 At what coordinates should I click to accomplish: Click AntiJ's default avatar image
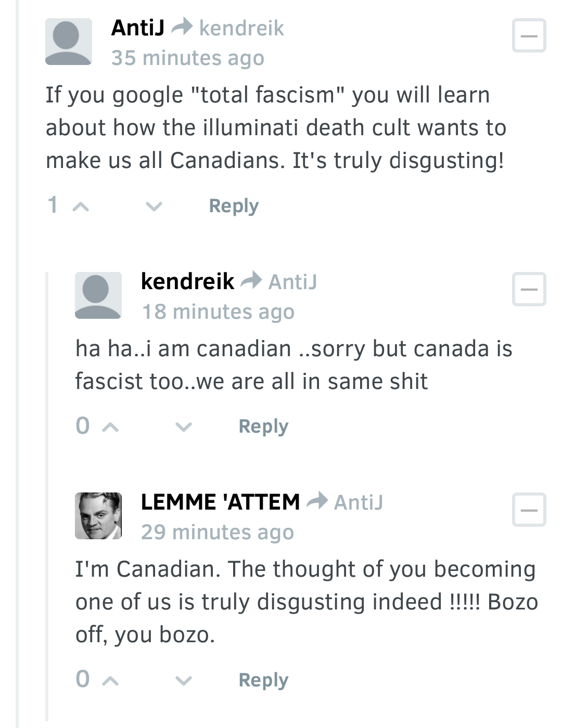(x=69, y=42)
